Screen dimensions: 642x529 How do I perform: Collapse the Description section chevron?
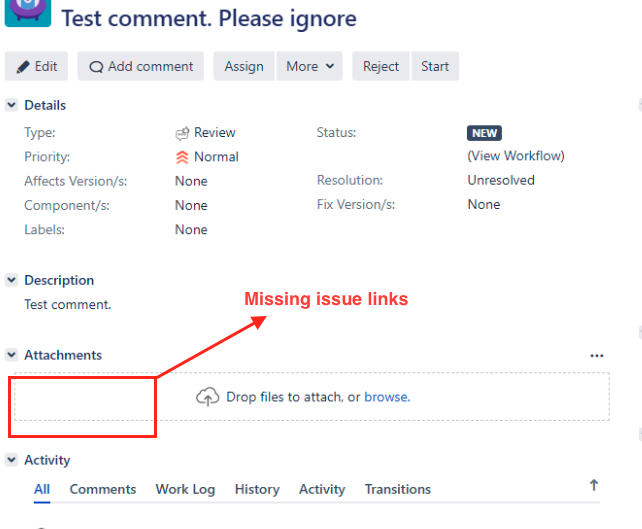point(11,280)
